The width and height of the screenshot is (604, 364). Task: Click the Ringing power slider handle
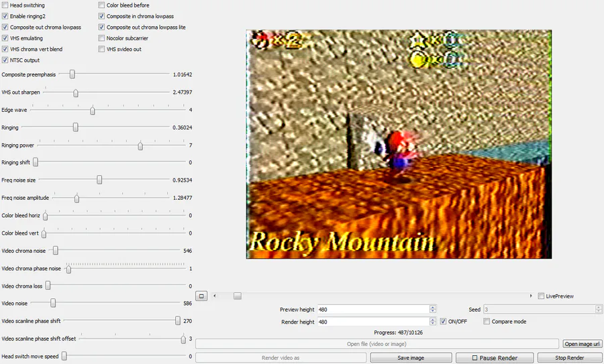click(x=140, y=146)
